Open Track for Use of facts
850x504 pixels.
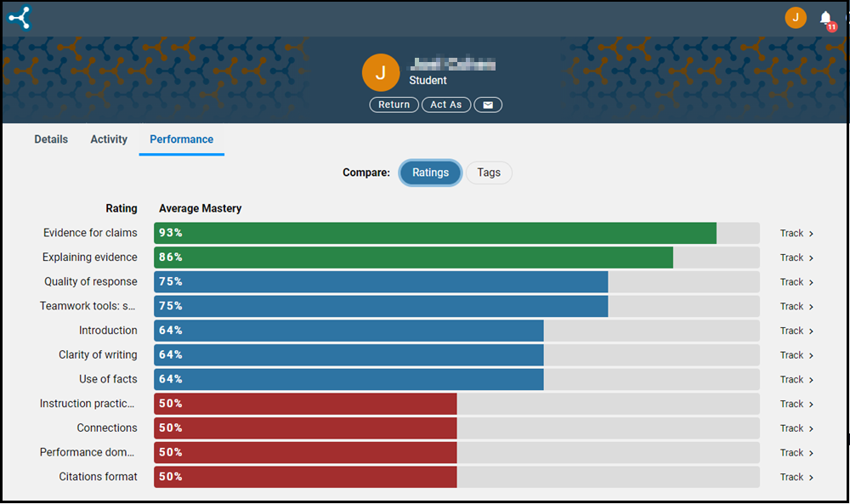coord(796,379)
